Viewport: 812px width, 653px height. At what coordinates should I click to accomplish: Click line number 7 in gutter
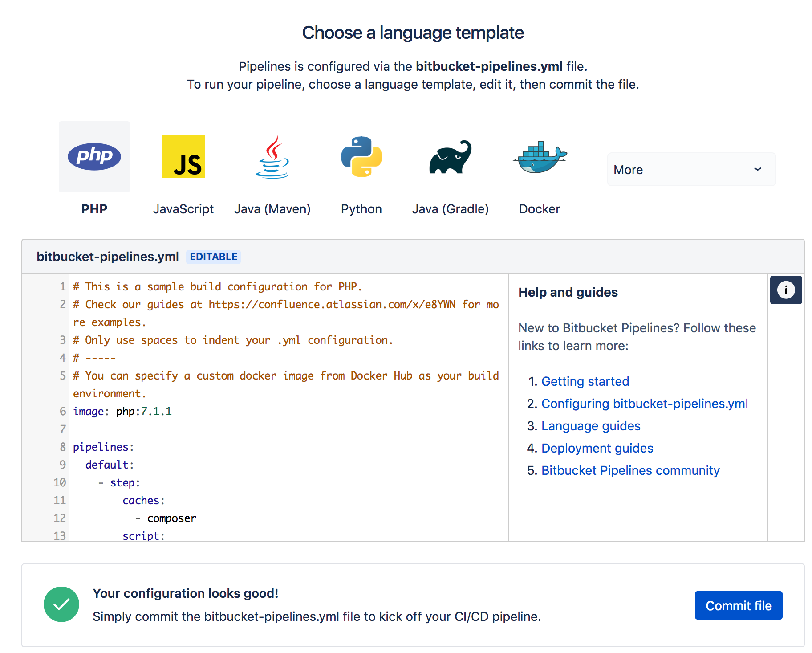(63, 429)
